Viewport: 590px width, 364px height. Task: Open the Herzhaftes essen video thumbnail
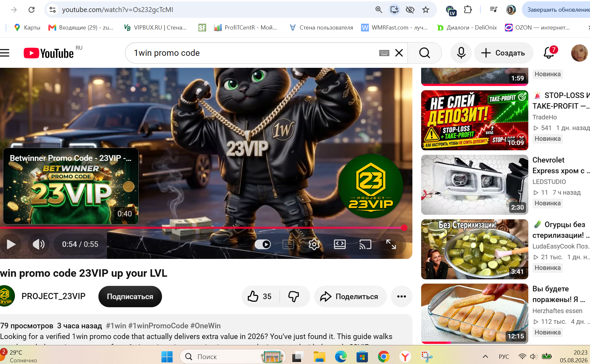475,313
